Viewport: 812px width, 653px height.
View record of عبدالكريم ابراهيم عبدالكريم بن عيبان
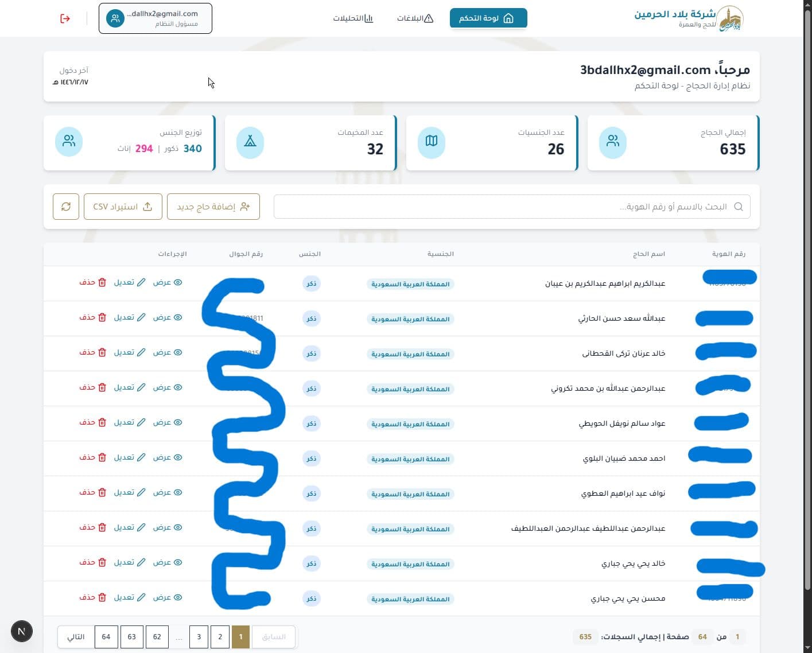pyautogui.click(x=168, y=282)
